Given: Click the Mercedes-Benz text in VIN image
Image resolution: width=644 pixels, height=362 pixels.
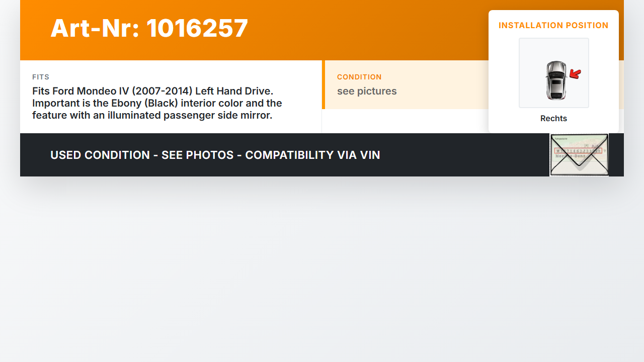Looking at the screenshot, I should 571,157.
